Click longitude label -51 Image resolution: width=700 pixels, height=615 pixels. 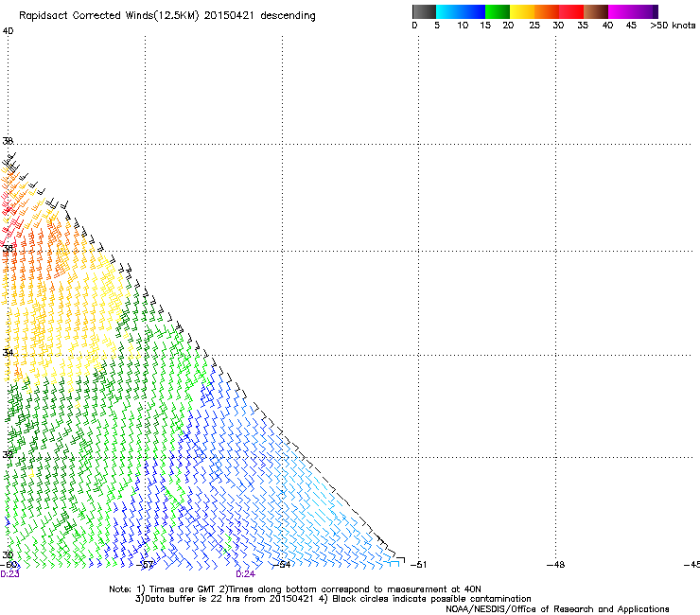418,565
